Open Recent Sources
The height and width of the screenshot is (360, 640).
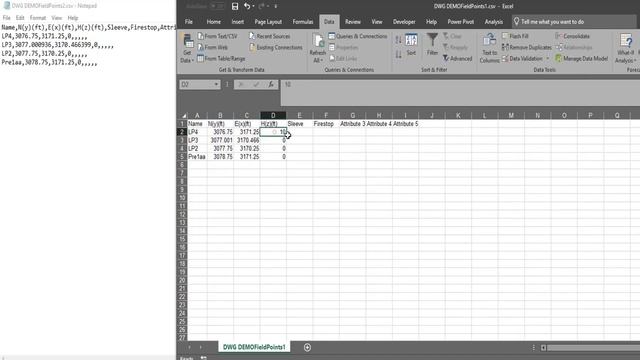coord(269,36)
